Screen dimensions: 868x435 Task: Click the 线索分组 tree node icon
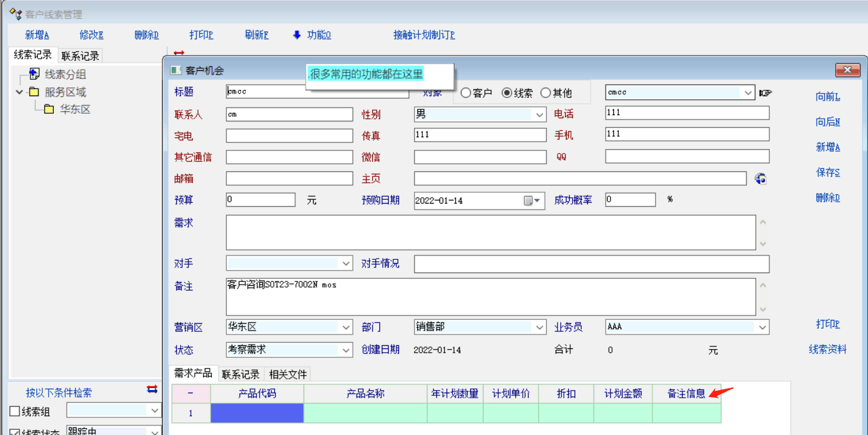pos(34,74)
